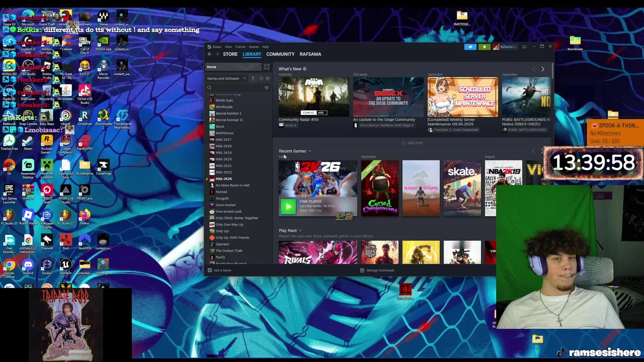The height and width of the screenshot is (362, 644).
Task: Select The Outlast Trials entry
Action: tap(229, 251)
